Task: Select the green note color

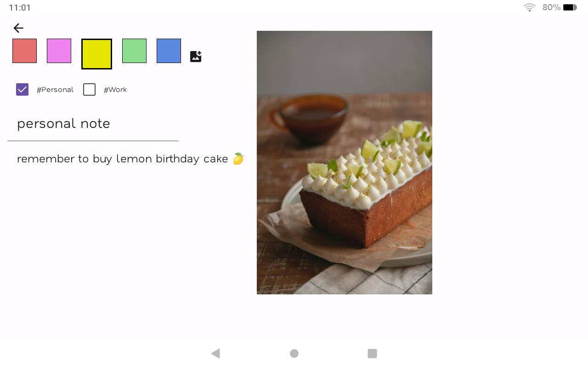Action: click(134, 51)
